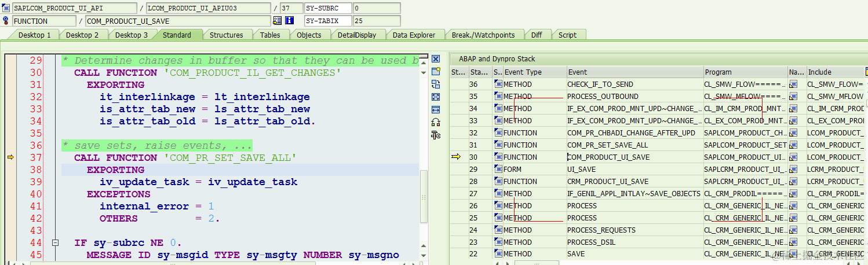Image resolution: width=868 pixels, height=265 pixels.
Task: Click the swap tool icon in vertical toolbar
Action: click(x=436, y=84)
